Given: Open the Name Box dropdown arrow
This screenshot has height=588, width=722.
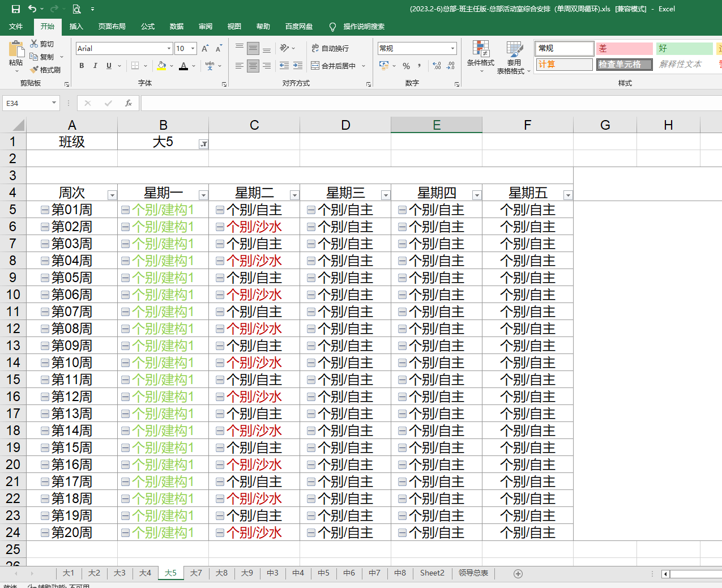Looking at the screenshot, I should click(x=54, y=103).
